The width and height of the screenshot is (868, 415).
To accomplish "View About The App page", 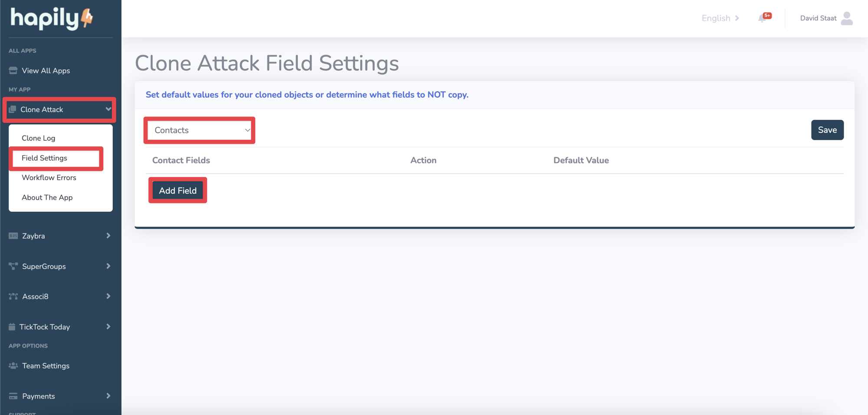I will 47,197.
